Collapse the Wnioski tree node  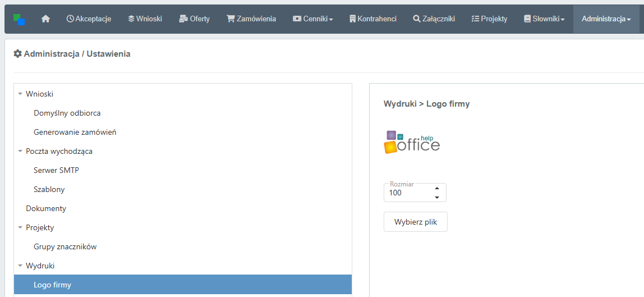pyautogui.click(x=21, y=94)
